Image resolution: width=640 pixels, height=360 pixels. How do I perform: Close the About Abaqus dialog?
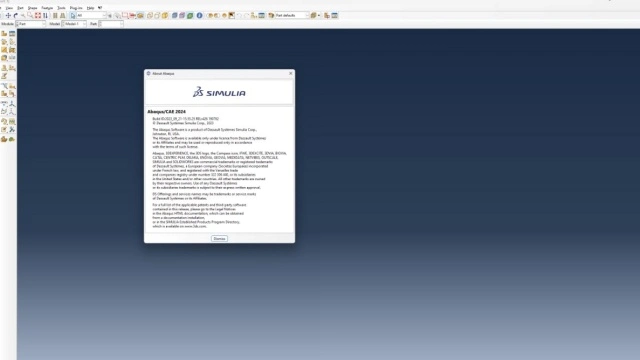[291, 73]
